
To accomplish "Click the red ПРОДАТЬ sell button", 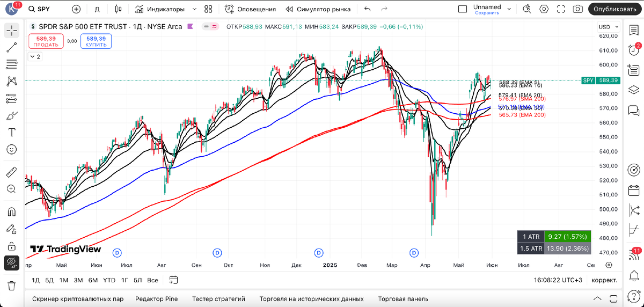I will point(45,41).
